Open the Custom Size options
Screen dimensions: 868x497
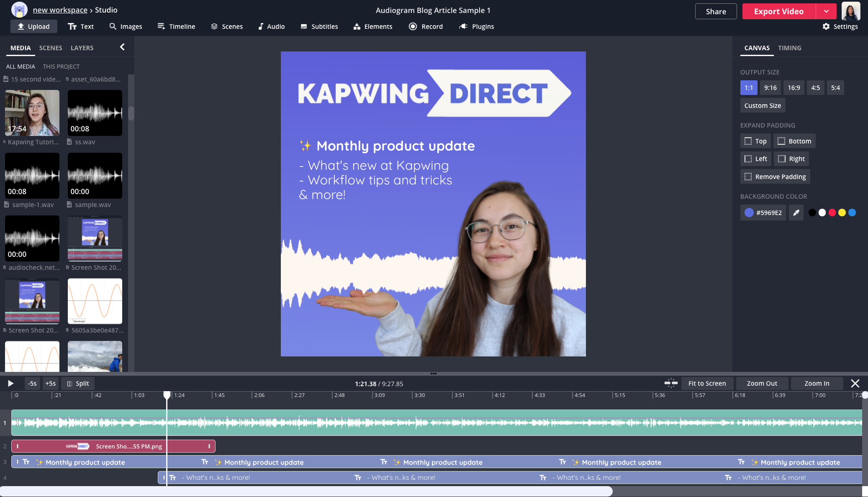coord(763,105)
